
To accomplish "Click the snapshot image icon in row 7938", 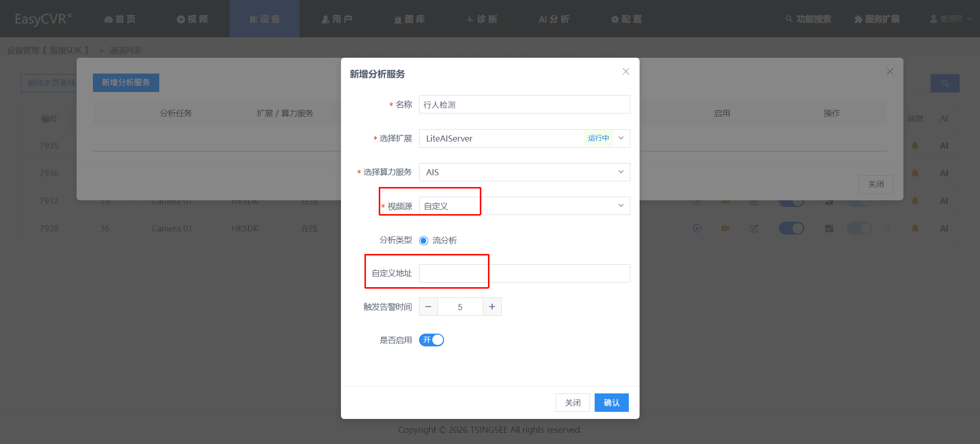I will [829, 228].
